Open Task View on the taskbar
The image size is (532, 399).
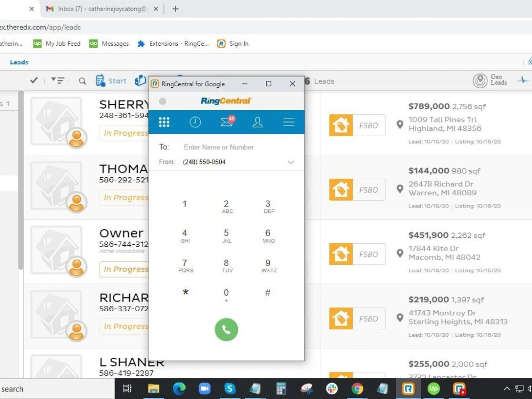127,388
